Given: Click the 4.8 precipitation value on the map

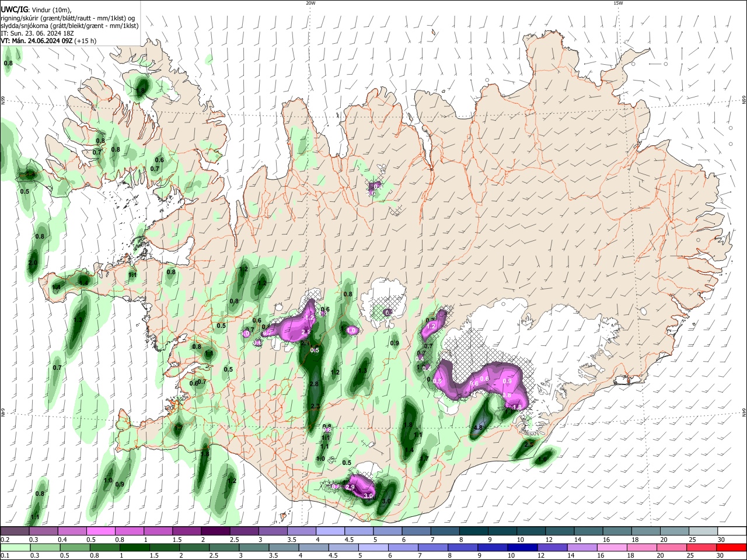Looking at the screenshot, I should (479, 428).
